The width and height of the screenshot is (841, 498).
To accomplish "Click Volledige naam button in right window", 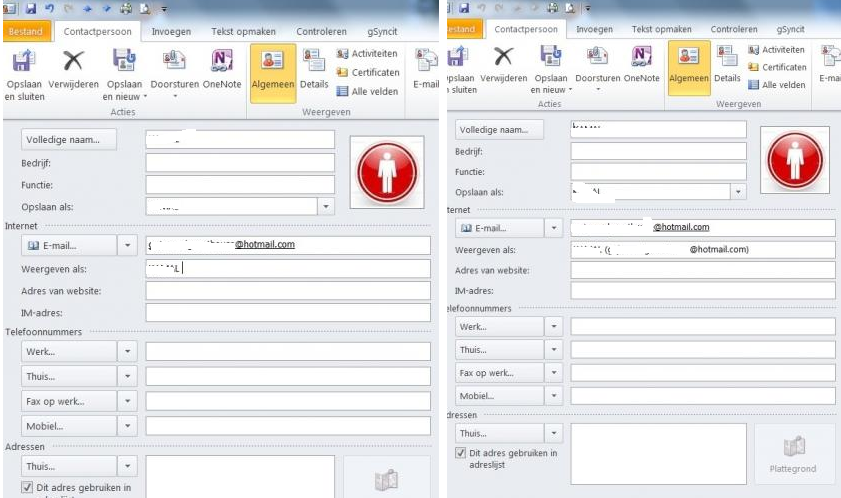I will tap(499, 129).
